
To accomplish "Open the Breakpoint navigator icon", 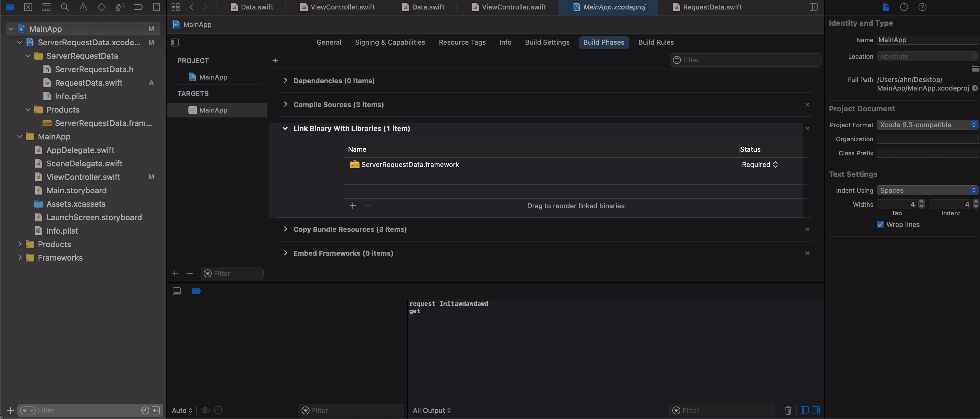I will tap(138, 7).
